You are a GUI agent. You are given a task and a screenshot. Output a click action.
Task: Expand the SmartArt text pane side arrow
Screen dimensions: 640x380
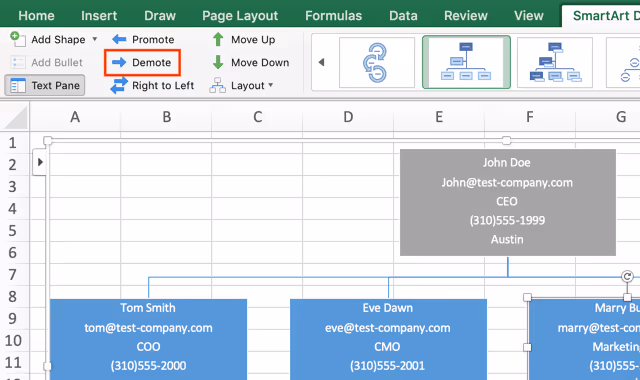(40, 162)
